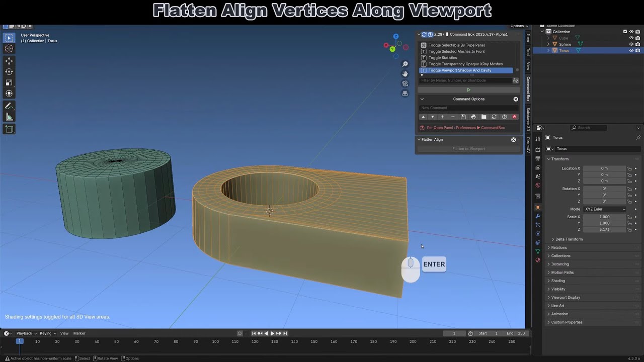
Task: Expand the Delta Transform section
Action: (569, 239)
